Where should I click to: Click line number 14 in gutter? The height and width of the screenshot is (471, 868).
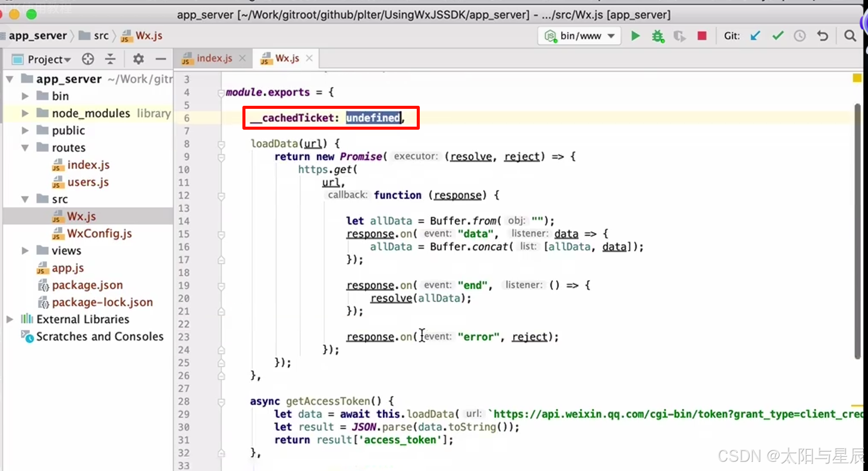click(x=184, y=221)
